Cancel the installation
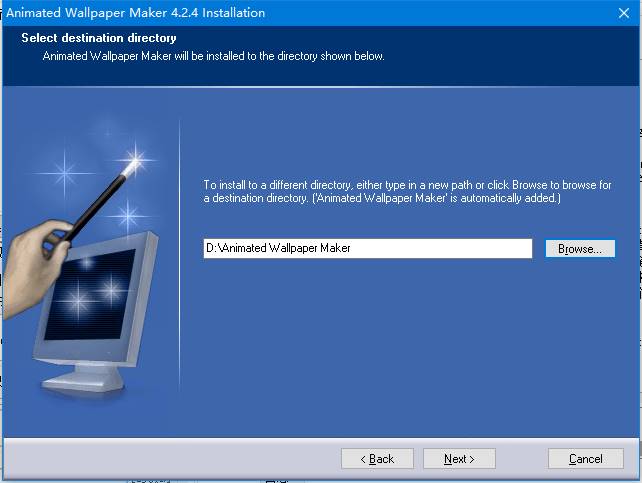Screen dimensions: 642x483 585,458
